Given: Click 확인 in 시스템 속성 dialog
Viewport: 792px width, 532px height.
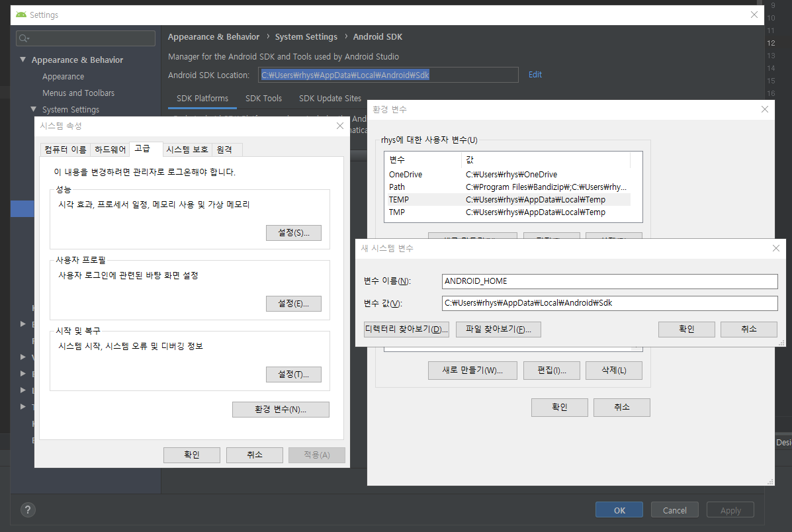Looking at the screenshot, I should 191,455.
